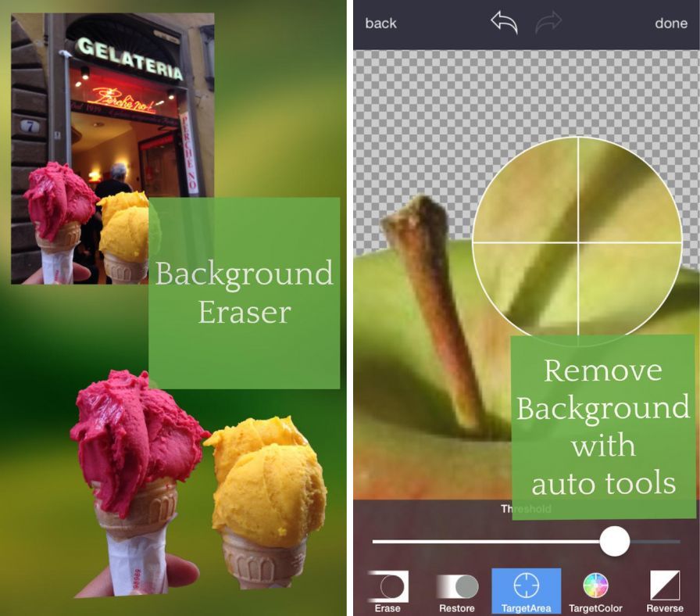The width and height of the screenshot is (700, 616).
Task: Choose the TargetArea crosshair tool
Action: click(x=526, y=591)
